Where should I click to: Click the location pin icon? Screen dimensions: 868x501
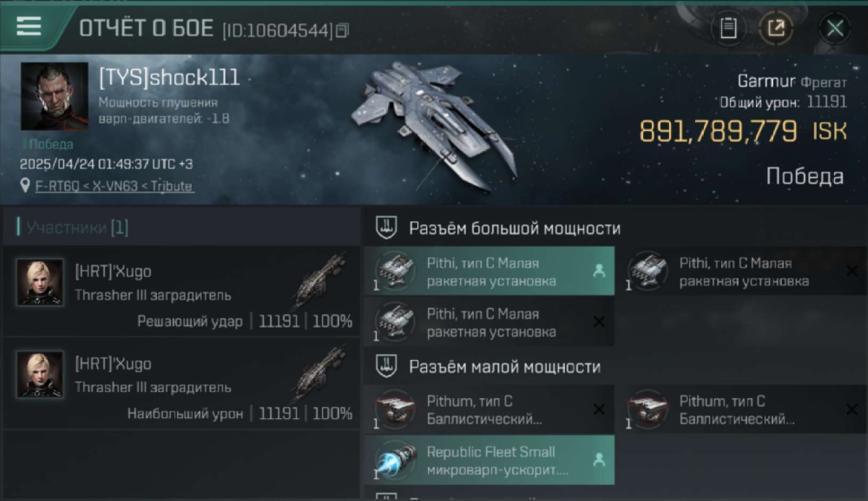pyautogui.click(x=25, y=186)
